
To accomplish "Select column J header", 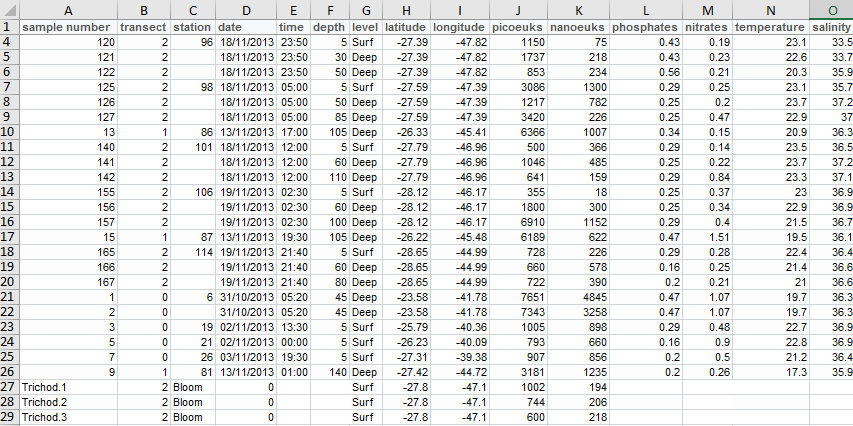I will point(518,9).
